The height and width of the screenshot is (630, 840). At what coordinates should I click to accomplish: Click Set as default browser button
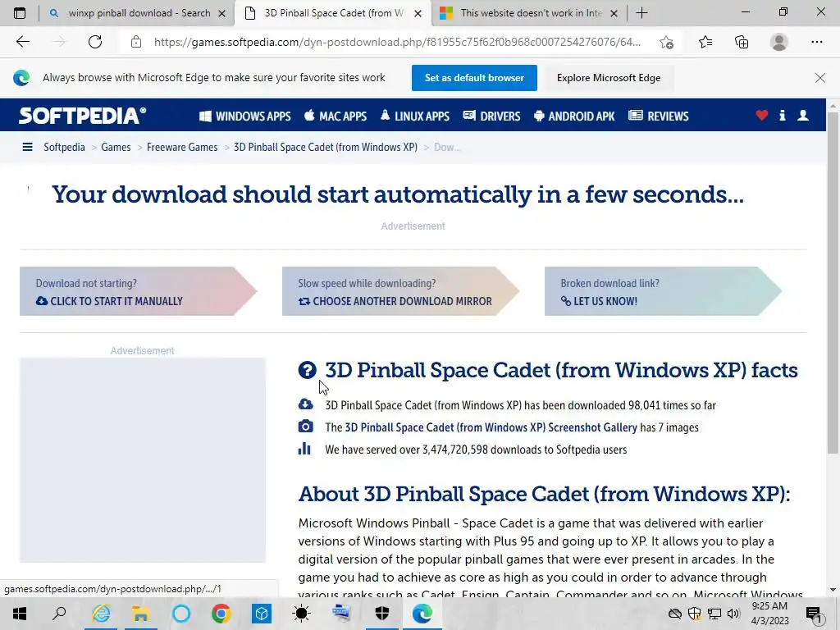pyautogui.click(x=474, y=78)
